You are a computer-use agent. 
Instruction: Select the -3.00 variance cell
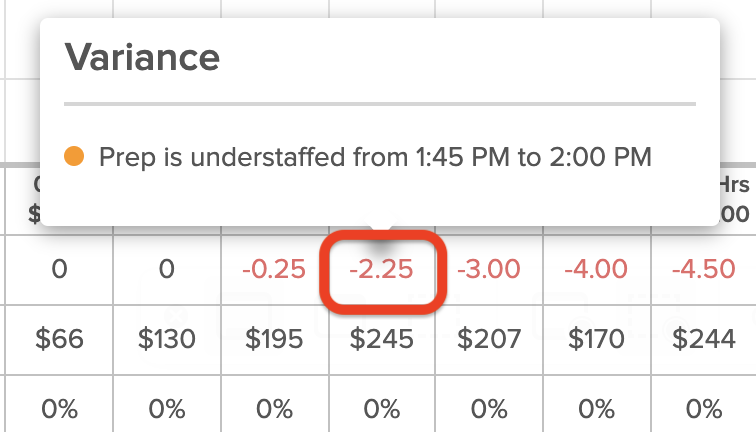tap(489, 270)
